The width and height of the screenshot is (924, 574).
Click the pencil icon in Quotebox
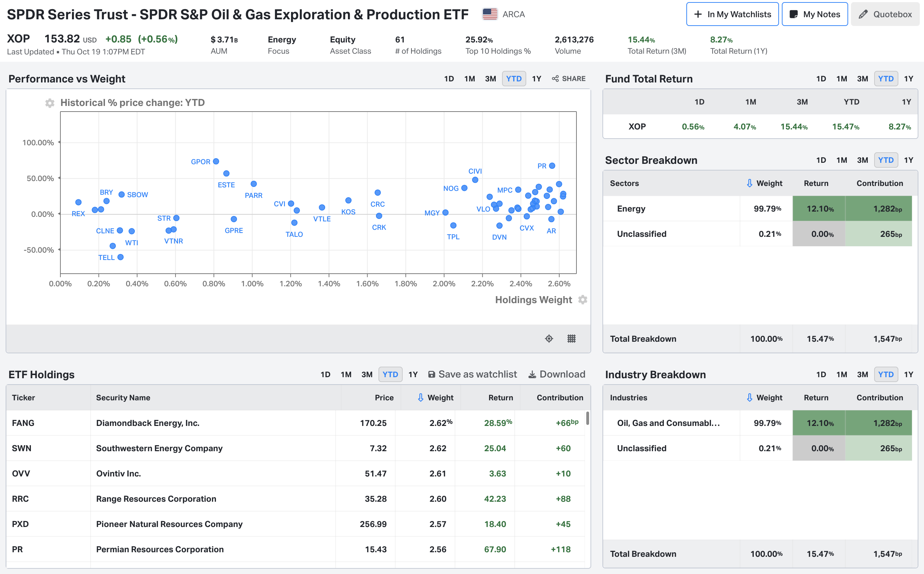863,14
